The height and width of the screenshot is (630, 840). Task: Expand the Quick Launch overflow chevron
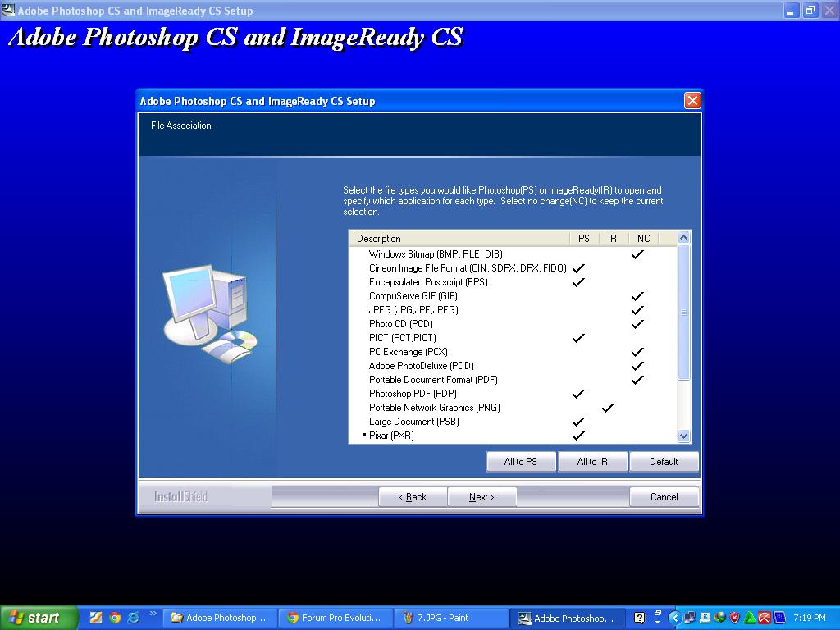153,615
